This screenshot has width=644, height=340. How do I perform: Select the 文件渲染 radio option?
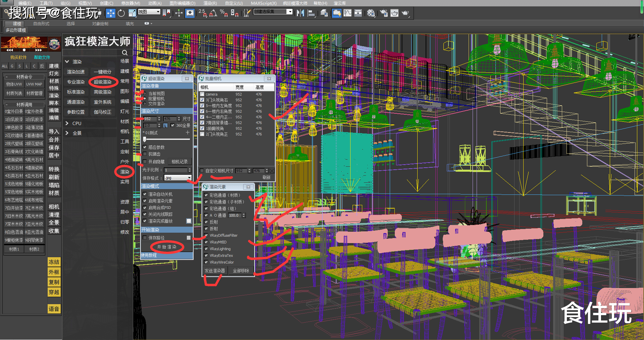pyautogui.click(x=145, y=104)
